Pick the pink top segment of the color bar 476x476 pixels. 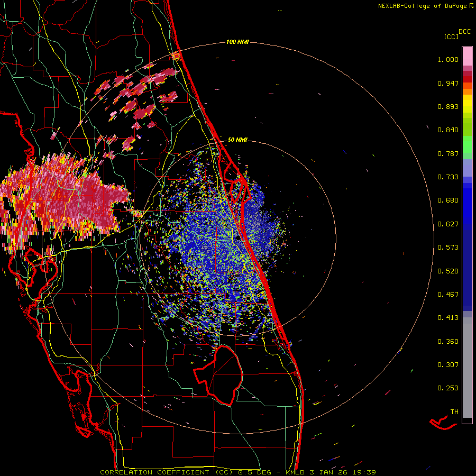pos(467,56)
